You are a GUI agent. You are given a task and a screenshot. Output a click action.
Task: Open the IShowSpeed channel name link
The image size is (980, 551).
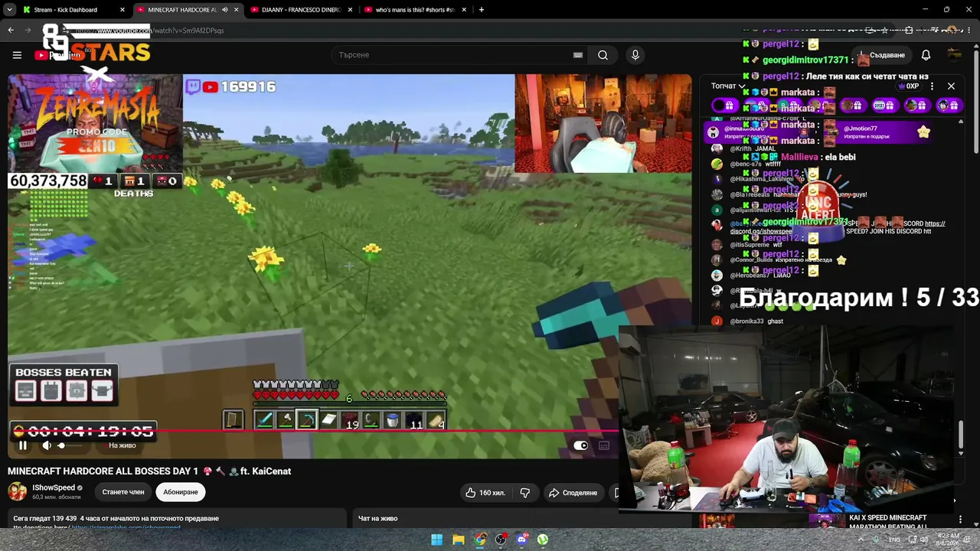[54, 487]
